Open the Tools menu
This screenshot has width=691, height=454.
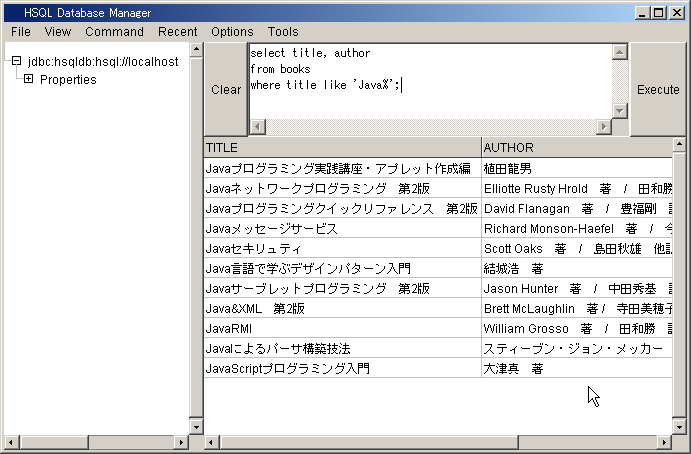coord(283,32)
